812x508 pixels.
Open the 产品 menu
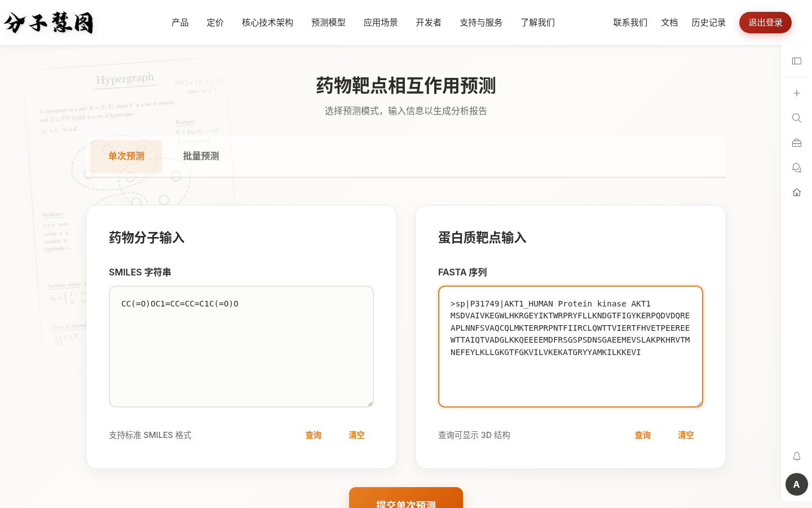180,23
